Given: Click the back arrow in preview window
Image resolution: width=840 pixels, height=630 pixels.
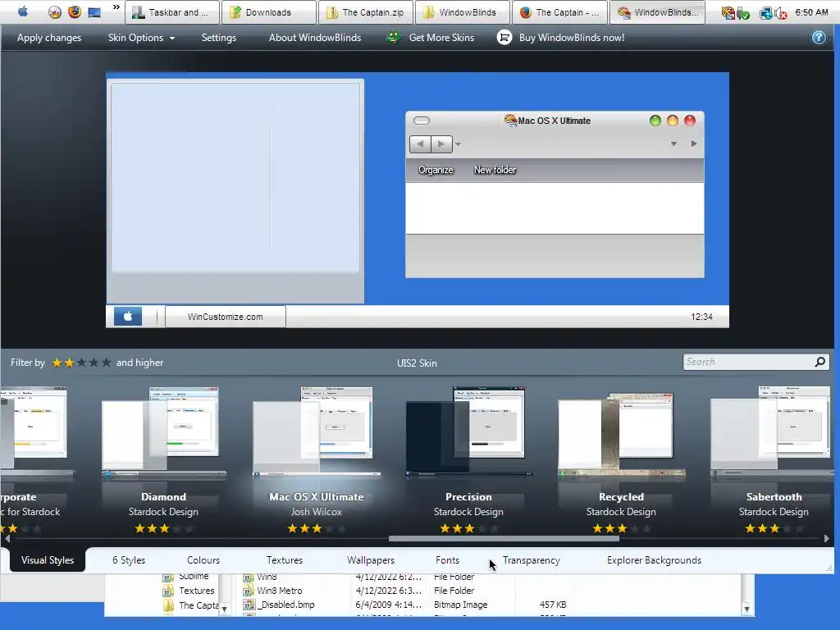Looking at the screenshot, I should (420, 144).
